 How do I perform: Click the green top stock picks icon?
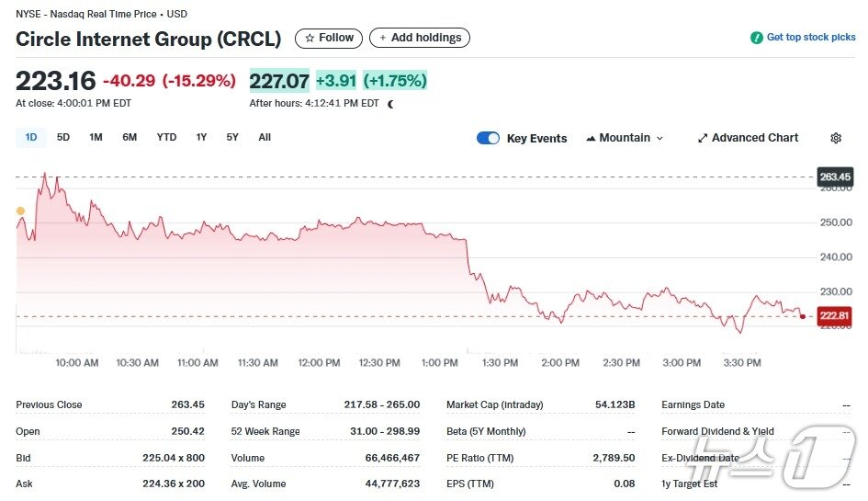coord(757,38)
